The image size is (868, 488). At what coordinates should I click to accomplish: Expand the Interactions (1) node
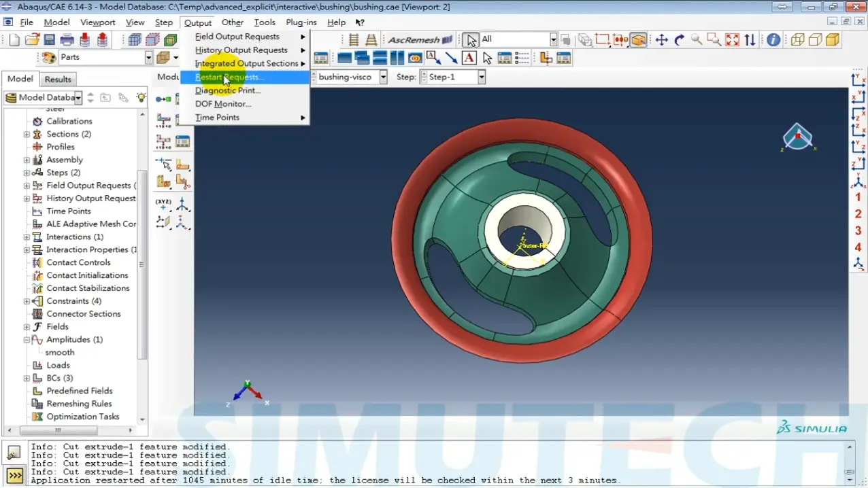pos(27,237)
